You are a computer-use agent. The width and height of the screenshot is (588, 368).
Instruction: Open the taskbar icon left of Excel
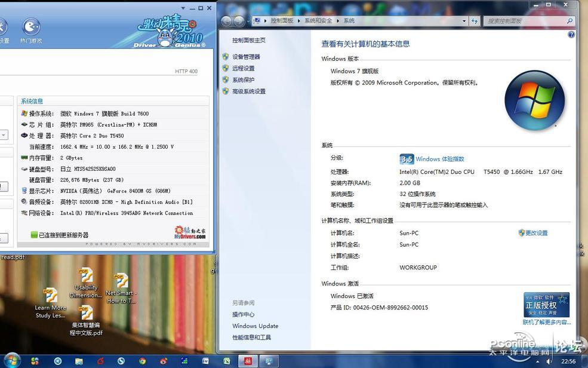(206, 361)
